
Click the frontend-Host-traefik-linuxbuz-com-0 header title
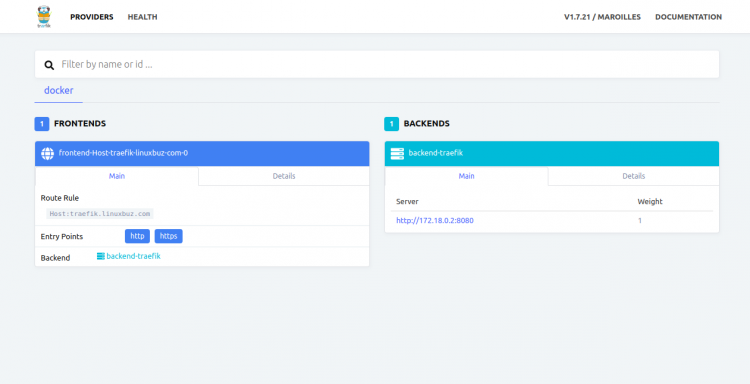pos(123,154)
